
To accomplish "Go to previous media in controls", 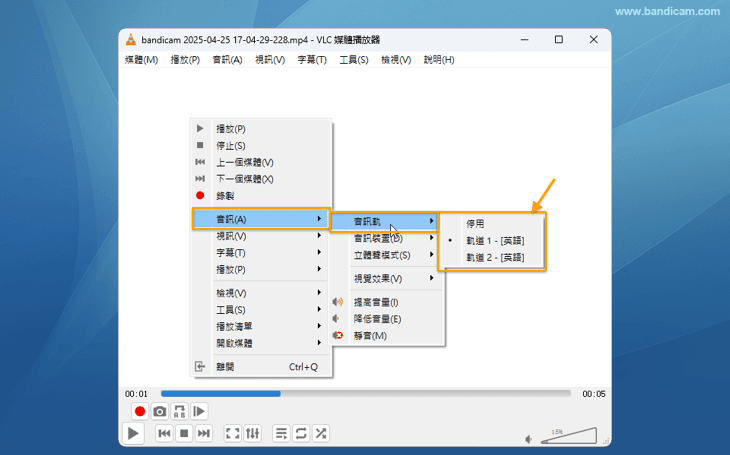I will [x=164, y=434].
